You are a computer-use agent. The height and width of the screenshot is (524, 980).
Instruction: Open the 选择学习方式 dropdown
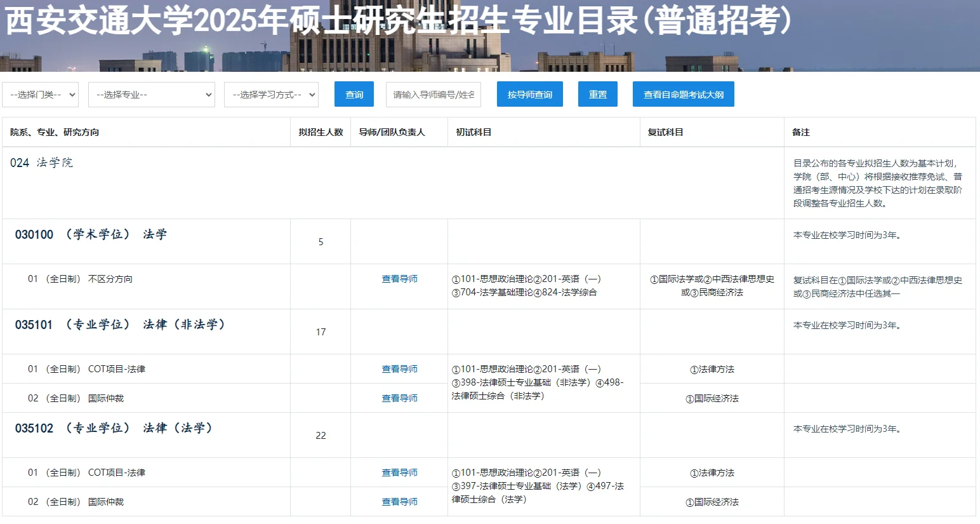271,95
